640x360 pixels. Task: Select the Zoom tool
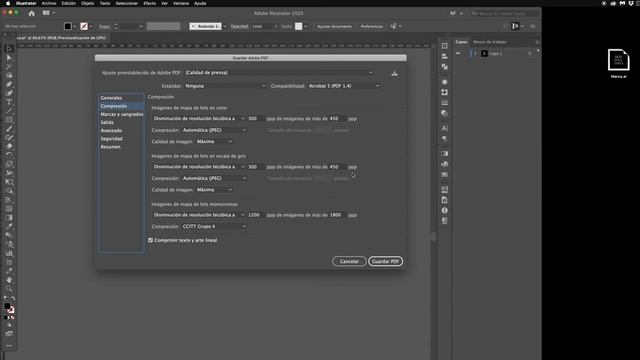pos(9,289)
